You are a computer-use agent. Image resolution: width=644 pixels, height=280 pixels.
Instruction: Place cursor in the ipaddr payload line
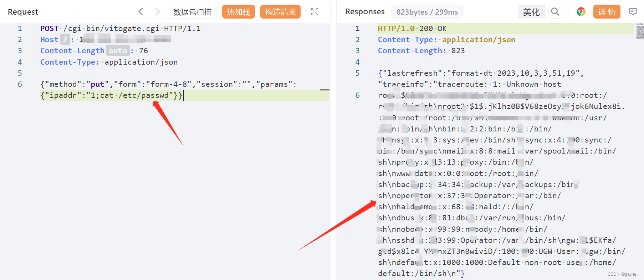pos(112,95)
